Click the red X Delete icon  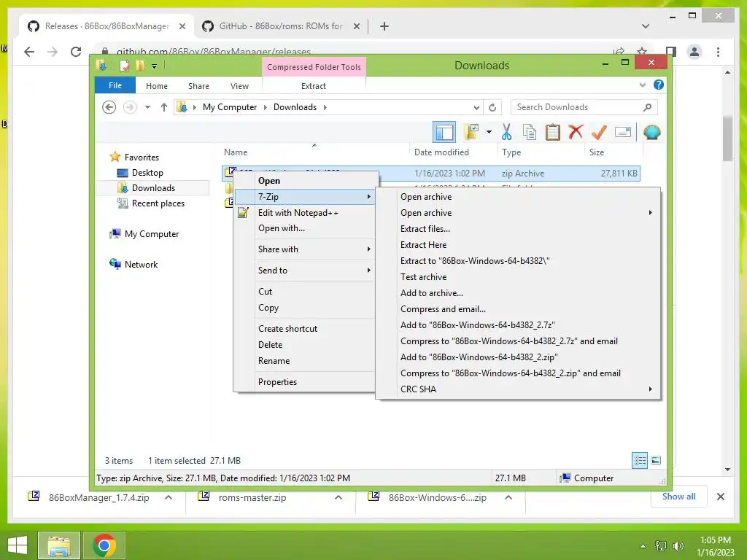pyautogui.click(x=576, y=132)
